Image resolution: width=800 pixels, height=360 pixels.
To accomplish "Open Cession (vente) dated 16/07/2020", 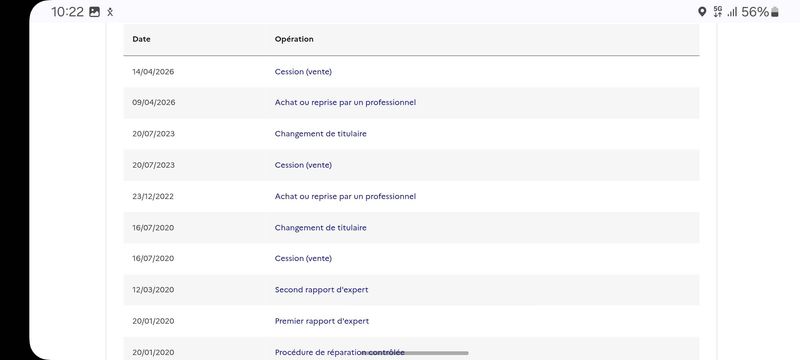I will click(x=303, y=259).
